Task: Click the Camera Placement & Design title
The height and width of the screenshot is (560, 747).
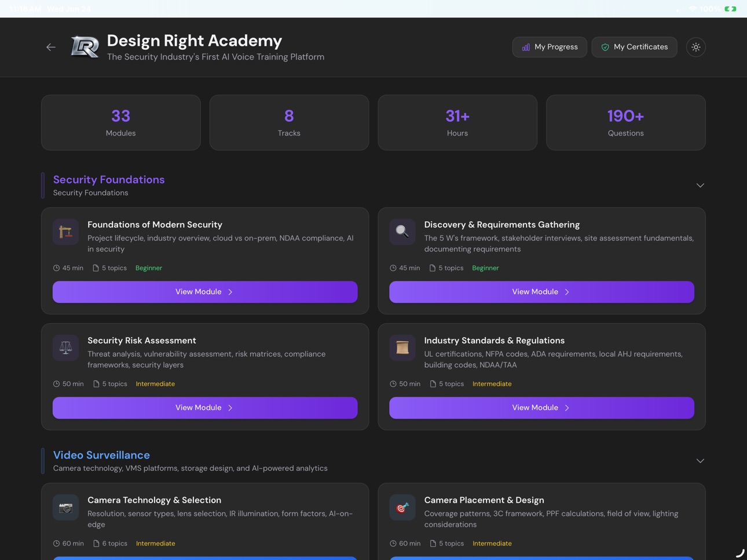Action: (484, 500)
